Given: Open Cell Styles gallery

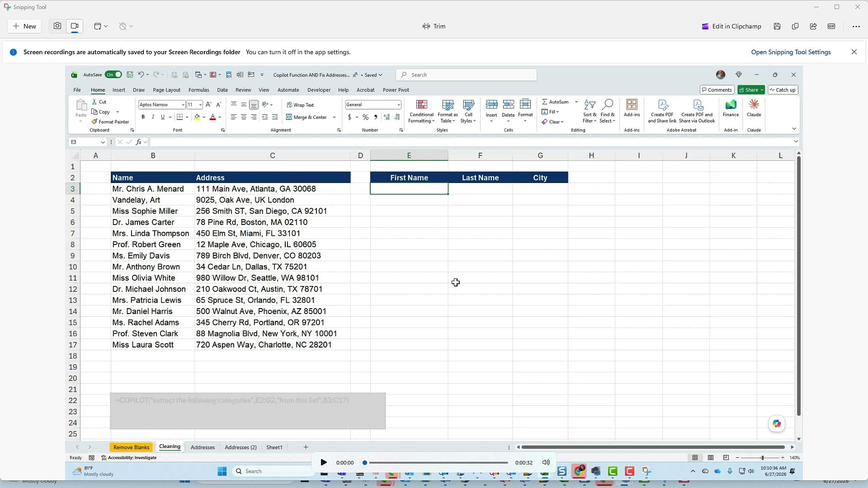Looking at the screenshot, I should coord(468,111).
